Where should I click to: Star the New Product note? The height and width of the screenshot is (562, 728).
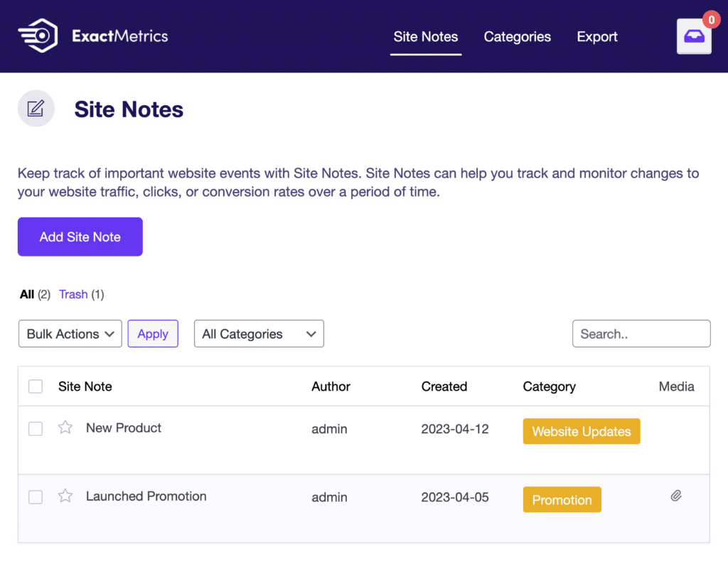tap(65, 428)
